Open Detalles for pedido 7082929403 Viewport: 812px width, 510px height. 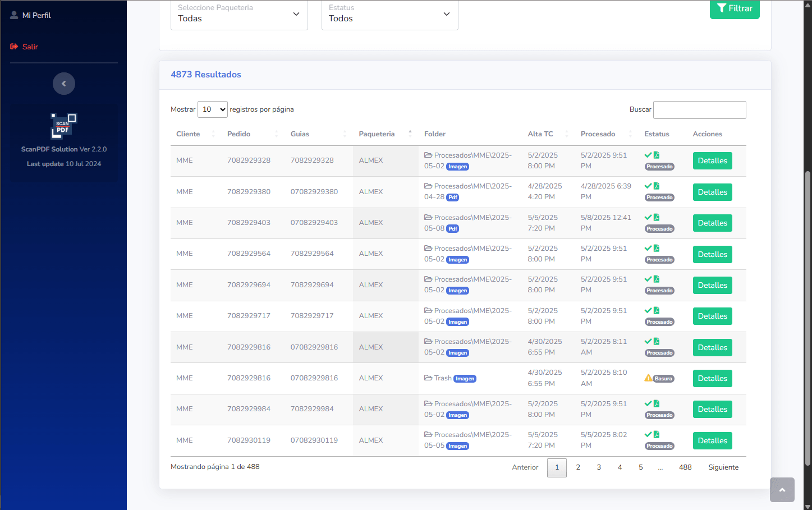[x=713, y=223]
